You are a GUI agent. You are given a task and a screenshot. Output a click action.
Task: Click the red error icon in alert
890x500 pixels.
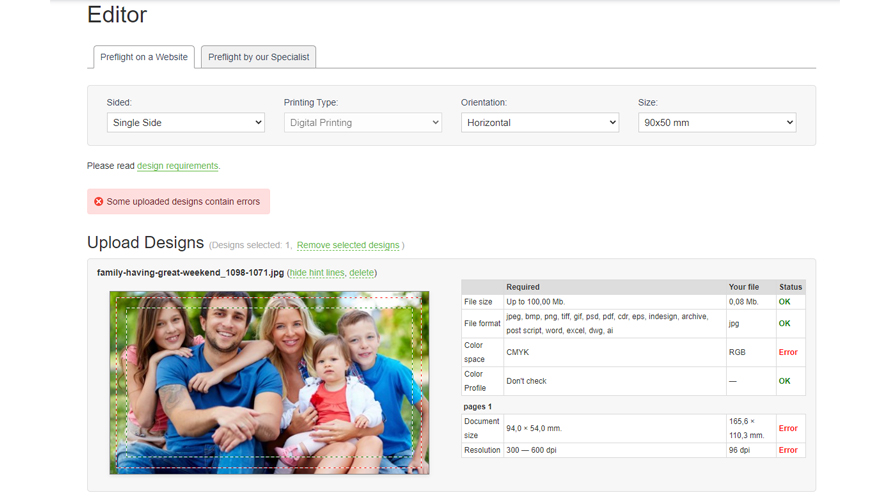(99, 201)
